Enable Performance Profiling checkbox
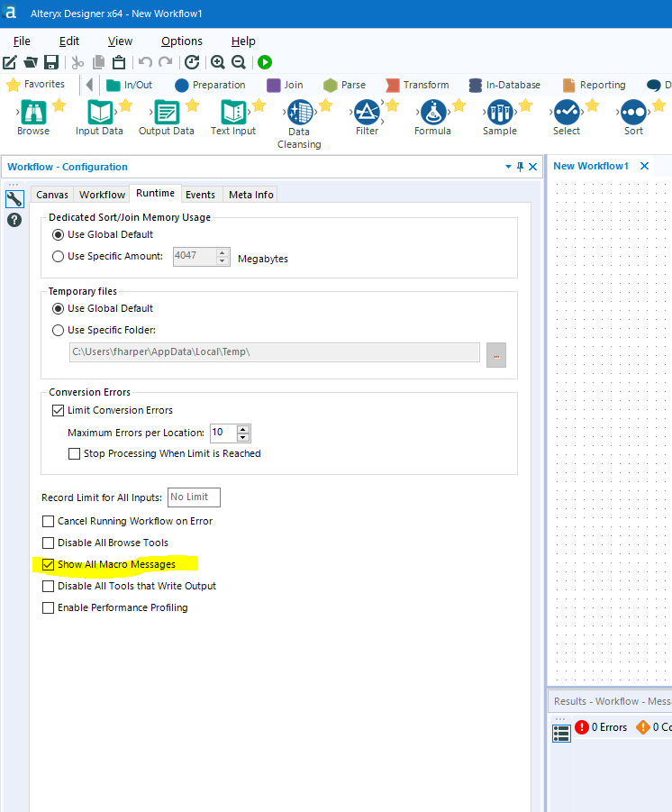The image size is (672, 812). click(48, 608)
